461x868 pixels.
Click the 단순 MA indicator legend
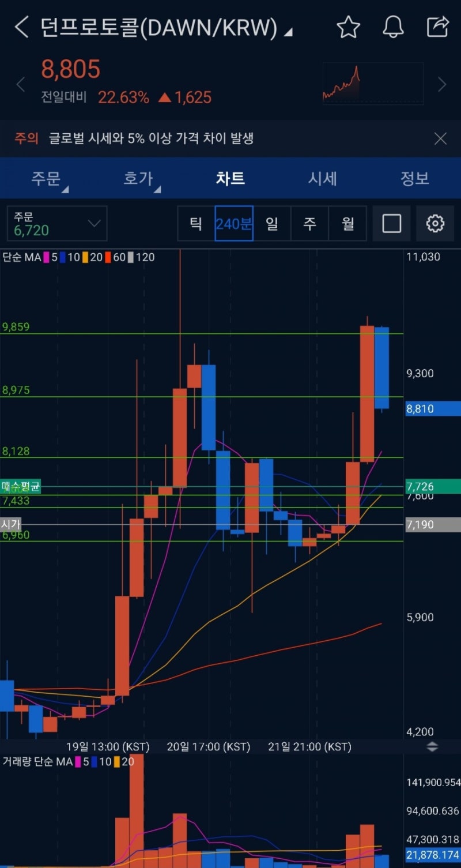pos(22,257)
